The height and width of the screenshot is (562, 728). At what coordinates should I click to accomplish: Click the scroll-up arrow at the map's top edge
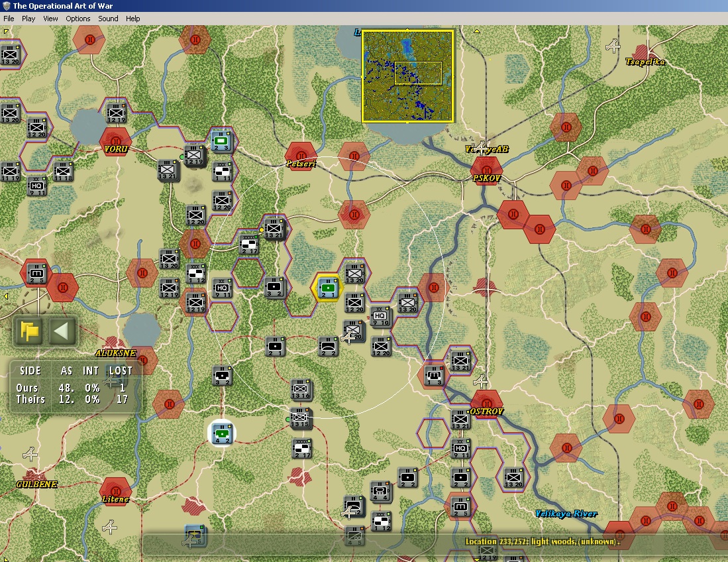(x=477, y=31)
